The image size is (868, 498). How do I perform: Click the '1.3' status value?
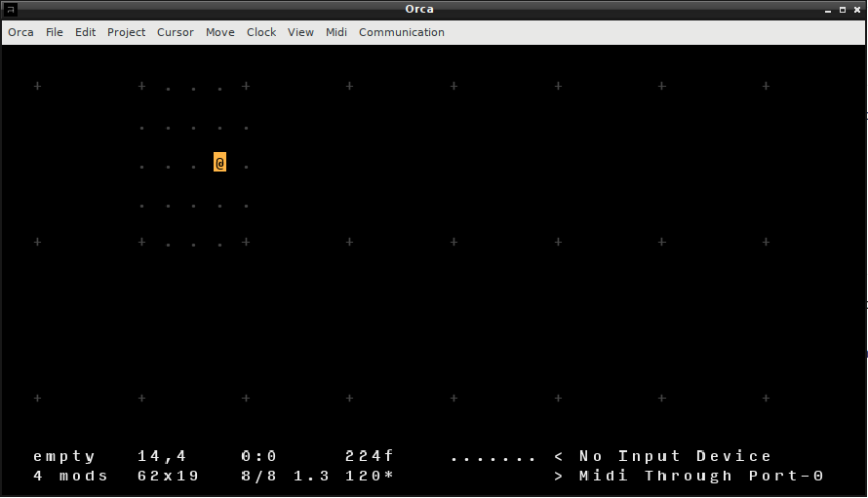click(311, 476)
